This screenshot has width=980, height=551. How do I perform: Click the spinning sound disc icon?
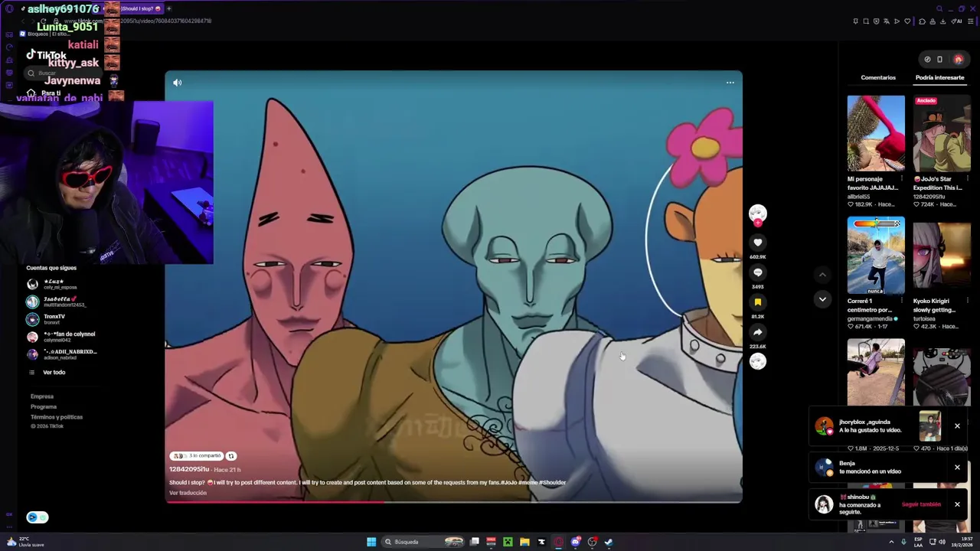click(x=758, y=361)
